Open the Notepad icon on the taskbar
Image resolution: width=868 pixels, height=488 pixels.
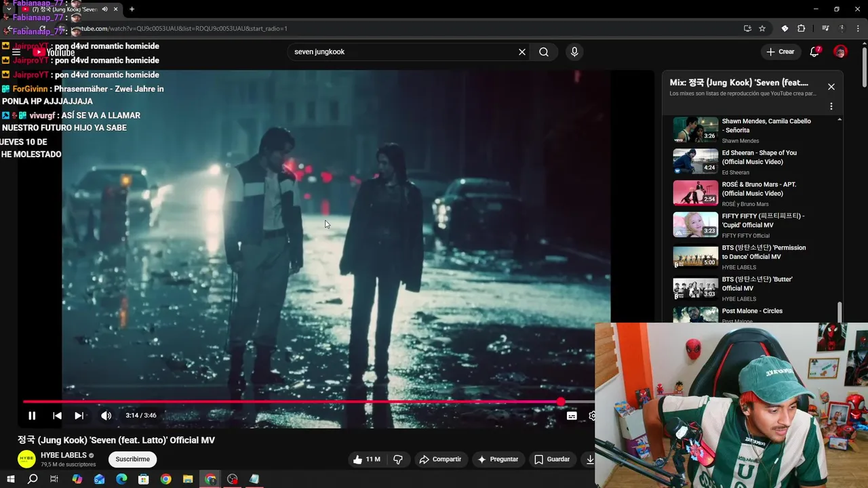click(254, 479)
